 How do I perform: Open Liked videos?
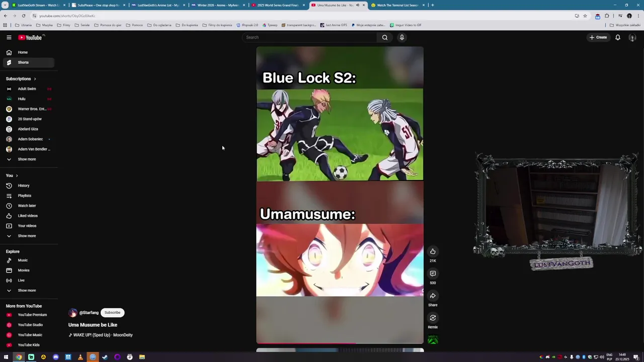[x=28, y=216]
